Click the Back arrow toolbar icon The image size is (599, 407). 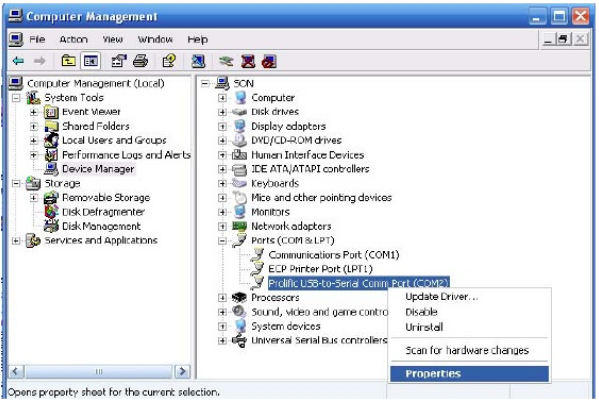[18, 61]
